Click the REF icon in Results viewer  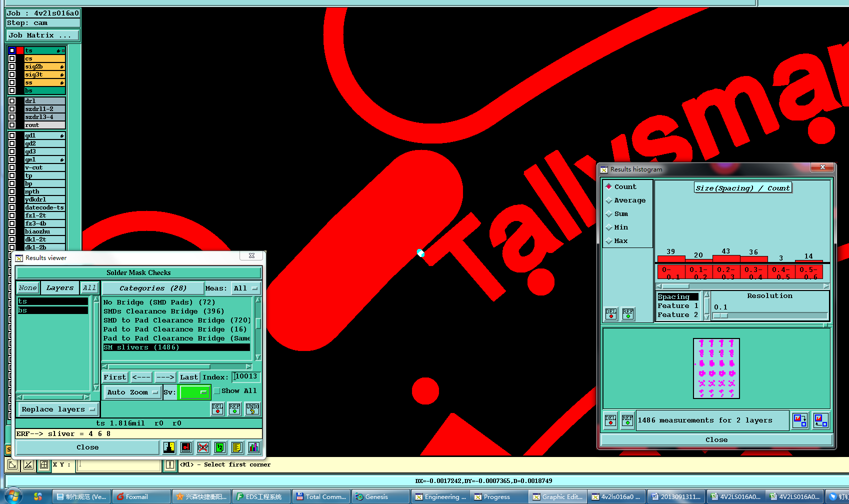[234, 409]
